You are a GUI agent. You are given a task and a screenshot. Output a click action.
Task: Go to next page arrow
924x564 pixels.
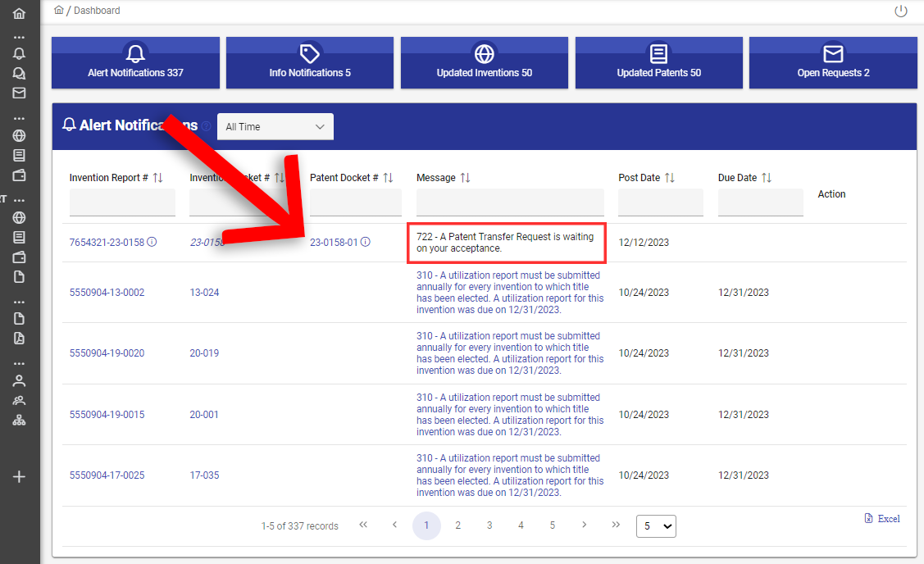584,525
